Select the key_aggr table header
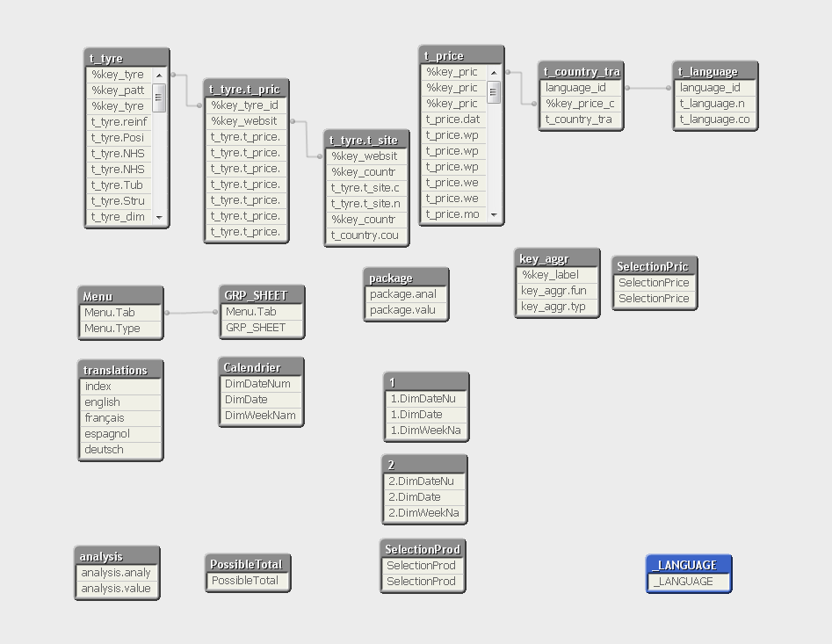The width and height of the screenshot is (832, 644). coord(557,258)
